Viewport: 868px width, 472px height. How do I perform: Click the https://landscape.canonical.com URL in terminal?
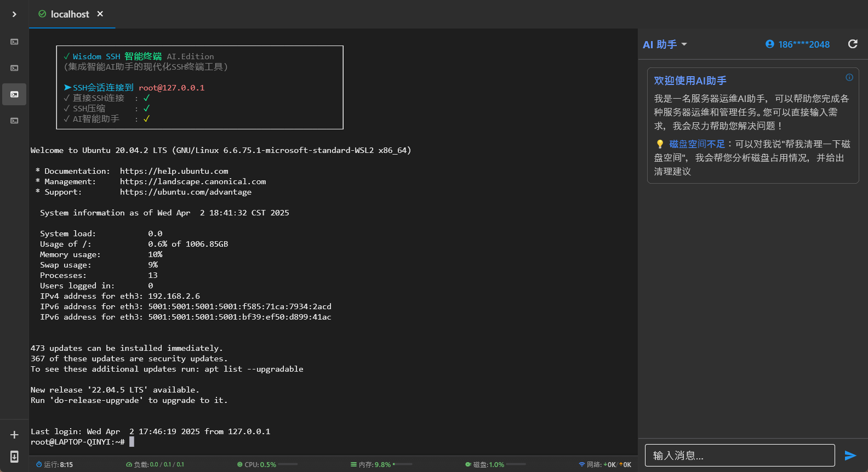click(193, 181)
